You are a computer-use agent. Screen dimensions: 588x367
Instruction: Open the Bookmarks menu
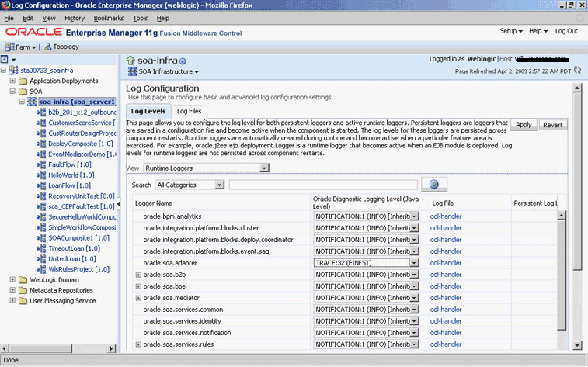[x=108, y=18]
